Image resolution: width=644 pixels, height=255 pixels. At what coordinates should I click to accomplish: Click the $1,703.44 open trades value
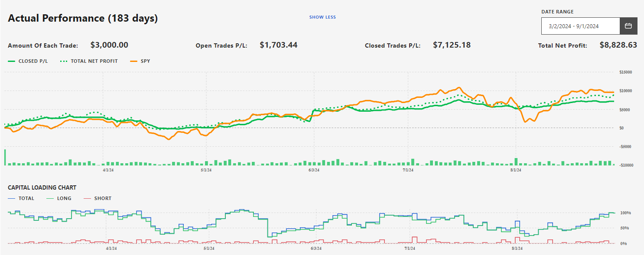coord(279,45)
